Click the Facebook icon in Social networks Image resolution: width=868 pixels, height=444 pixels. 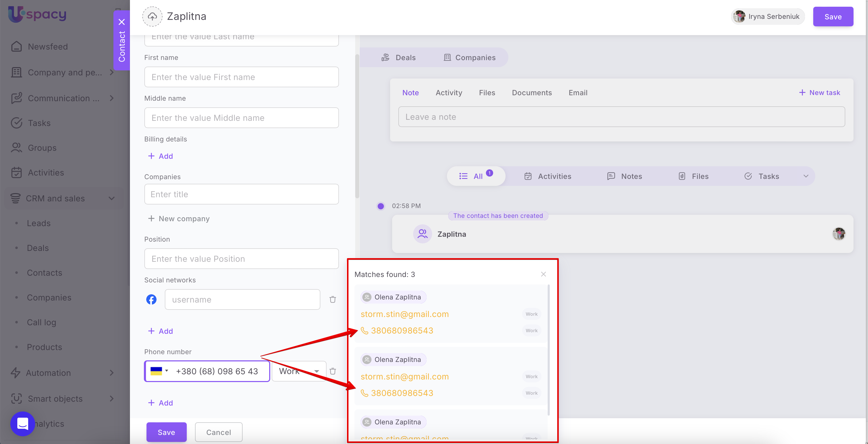point(151,299)
